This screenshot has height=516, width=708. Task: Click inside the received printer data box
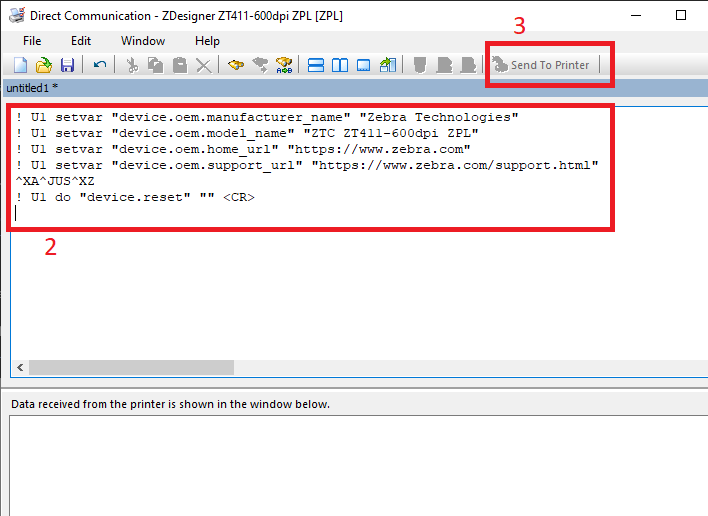pos(359,466)
